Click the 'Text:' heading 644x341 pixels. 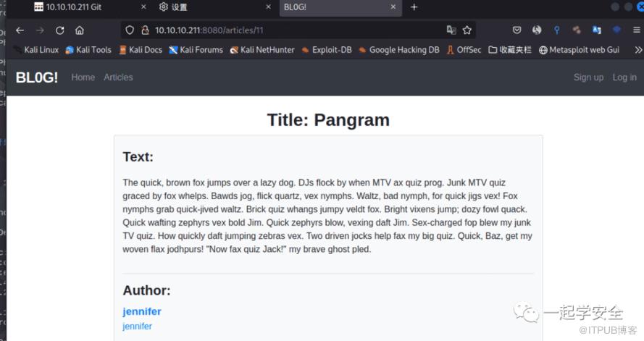138,157
